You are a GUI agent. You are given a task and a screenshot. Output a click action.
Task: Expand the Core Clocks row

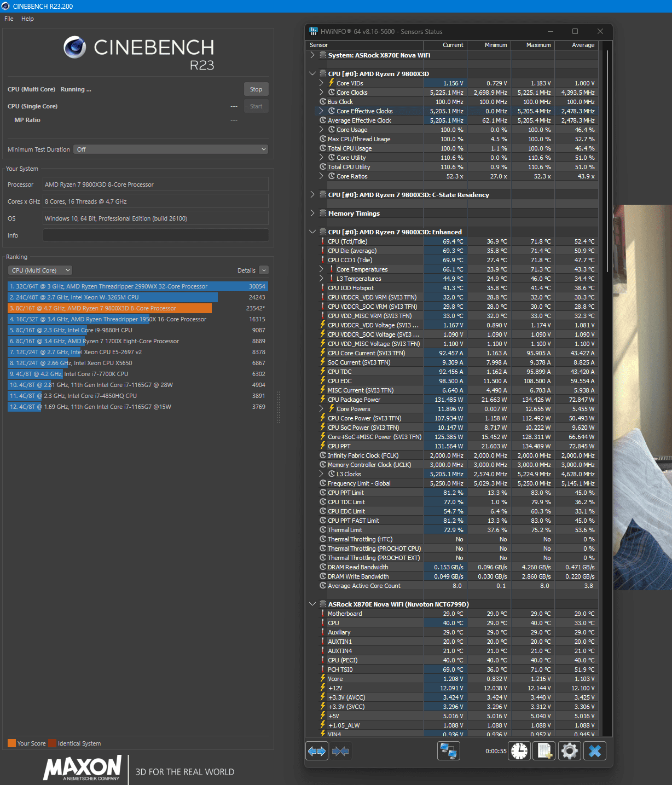pyautogui.click(x=321, y=93)
